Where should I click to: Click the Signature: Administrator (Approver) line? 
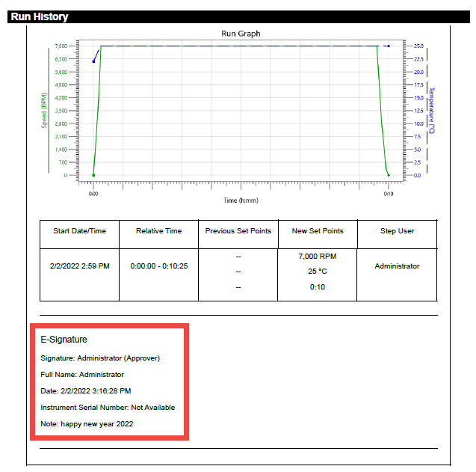(100, 358)
